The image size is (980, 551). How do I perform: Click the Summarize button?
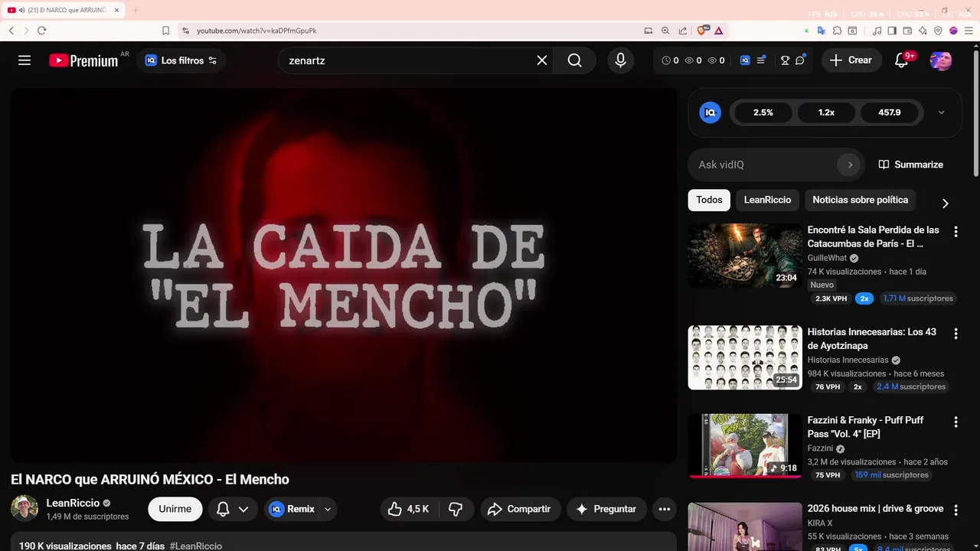pos(911,165)
